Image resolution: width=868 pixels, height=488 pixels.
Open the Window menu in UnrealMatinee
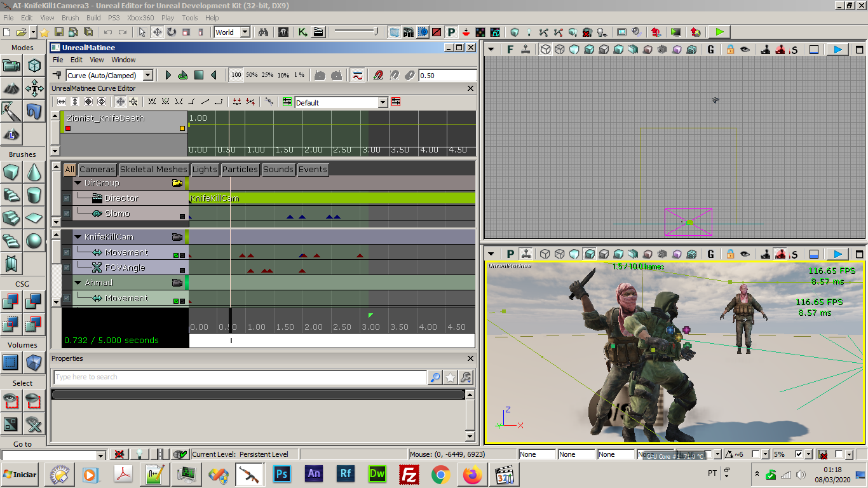click(123, 60)
